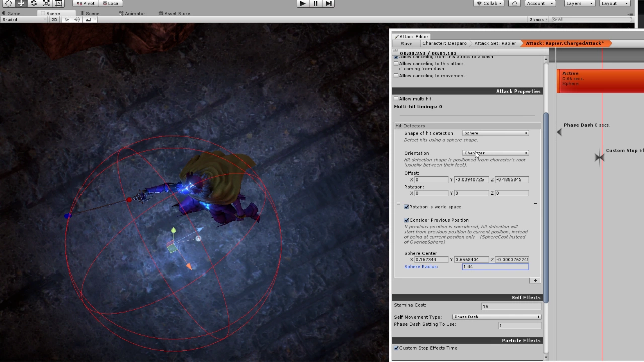The image size is (644, 362).
Task: Click the attack properties vertical scrollbar
Action: click(546, 207)
